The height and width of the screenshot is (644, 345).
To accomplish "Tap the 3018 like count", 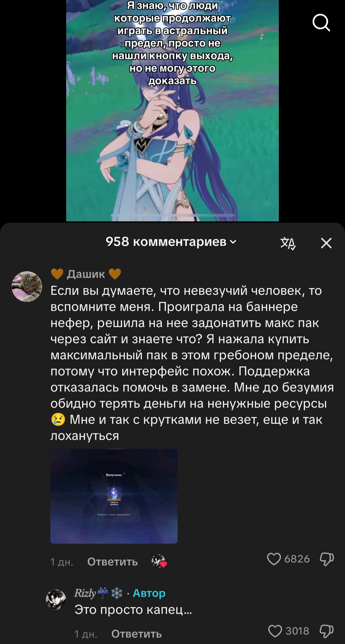I will click(297, 631).
